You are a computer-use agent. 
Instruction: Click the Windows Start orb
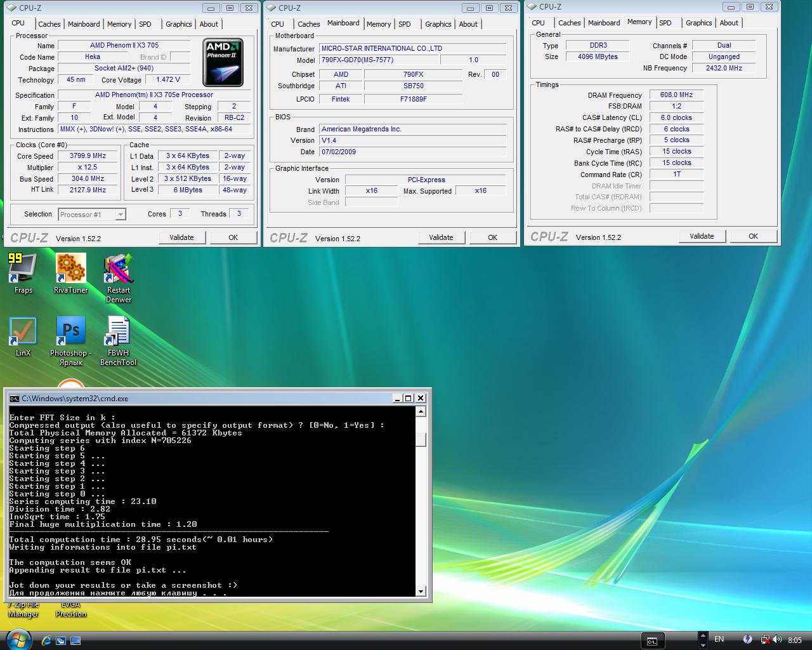(18, 639)
